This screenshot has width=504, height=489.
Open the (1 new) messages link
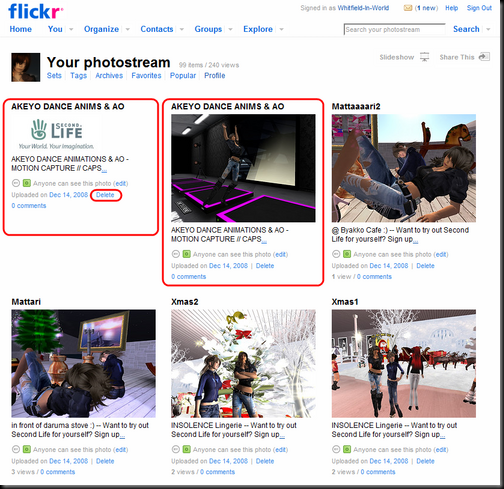pos(426,8)
